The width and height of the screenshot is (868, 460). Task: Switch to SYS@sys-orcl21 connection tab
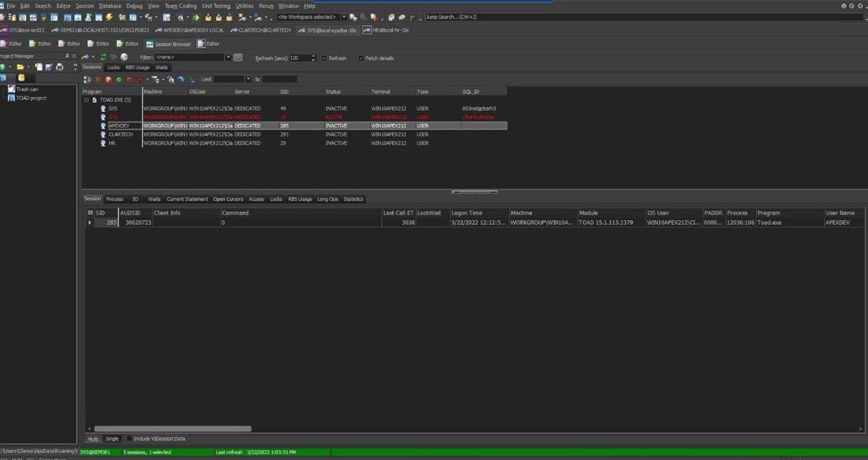(x=22, y=30)
